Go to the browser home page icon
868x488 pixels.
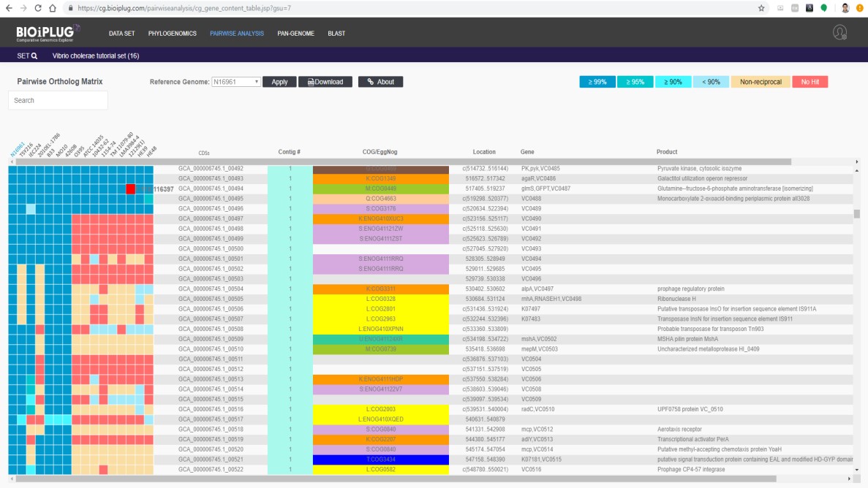(53, 8)
